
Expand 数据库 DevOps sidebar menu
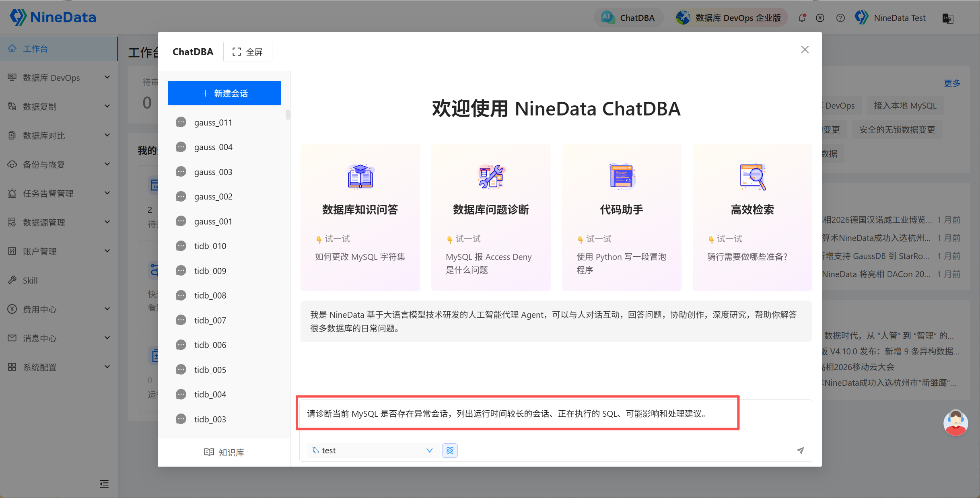59,78
